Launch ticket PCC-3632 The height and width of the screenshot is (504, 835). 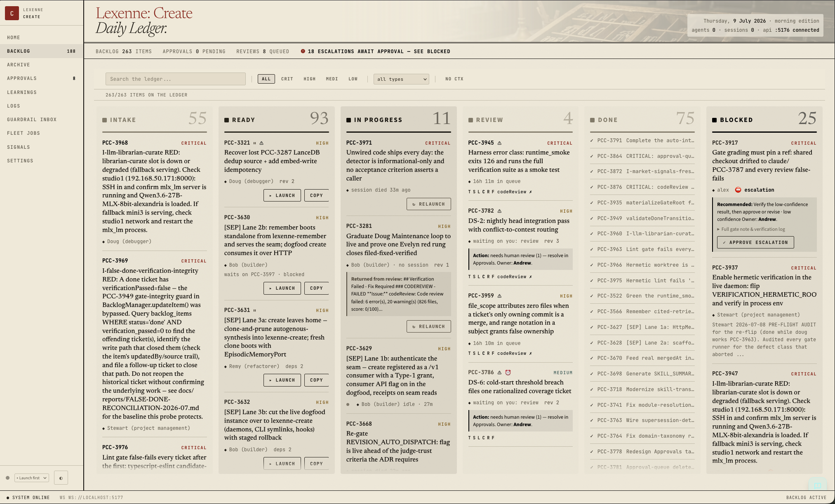282,464
